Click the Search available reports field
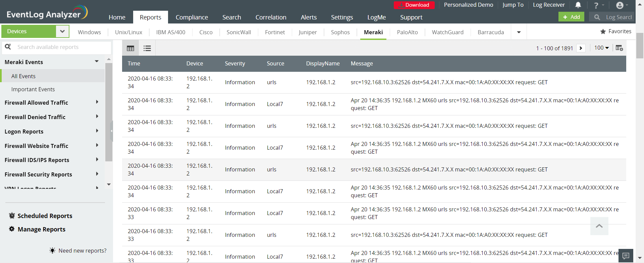The width and height of the screenshot is (644, 263). click(57, 47)
